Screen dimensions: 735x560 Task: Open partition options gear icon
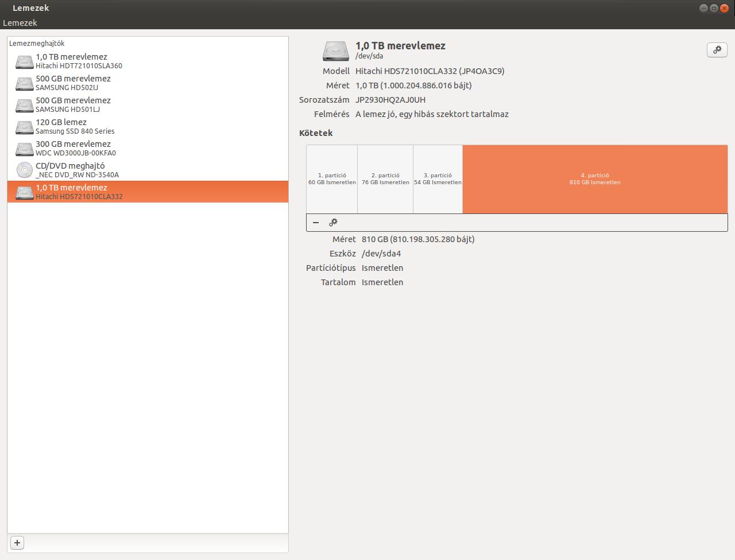tap(333, 222)
